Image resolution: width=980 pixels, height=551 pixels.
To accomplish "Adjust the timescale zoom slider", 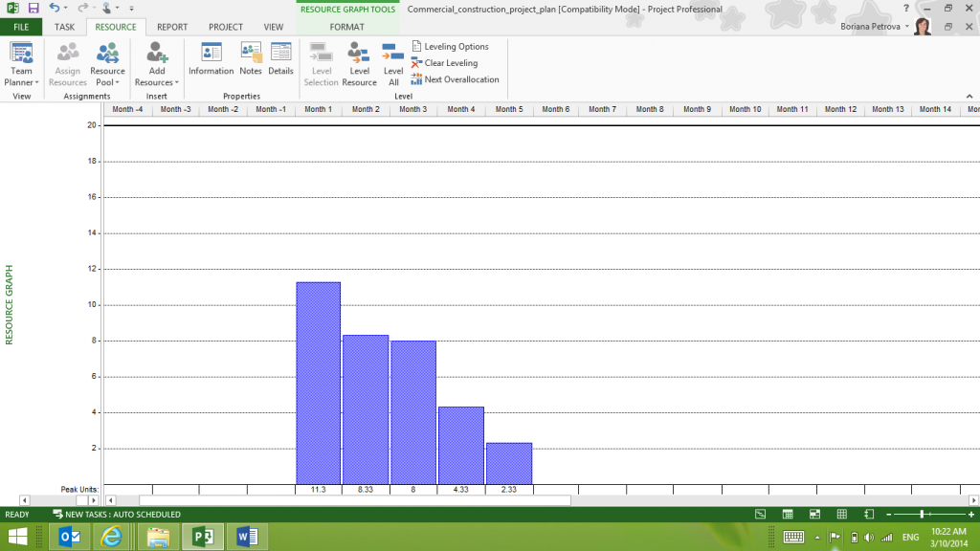I will point(922,514).
